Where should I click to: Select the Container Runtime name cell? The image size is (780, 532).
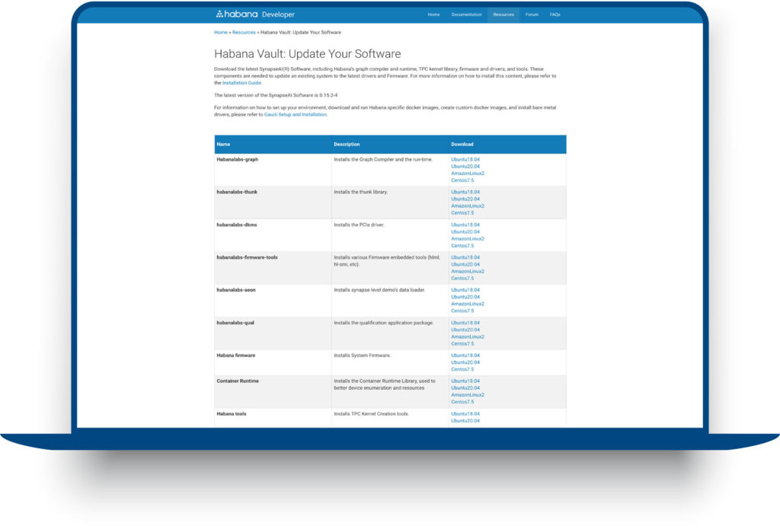pos(273,392)
